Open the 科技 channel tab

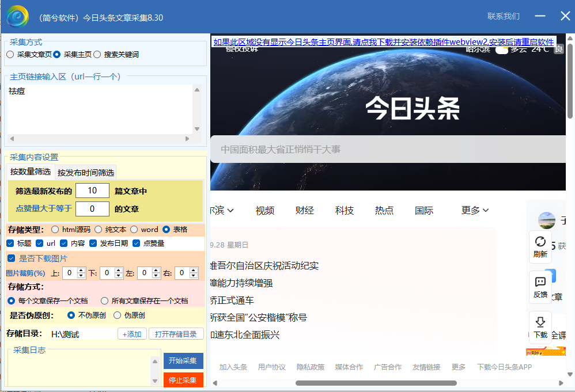coord(344,211)
